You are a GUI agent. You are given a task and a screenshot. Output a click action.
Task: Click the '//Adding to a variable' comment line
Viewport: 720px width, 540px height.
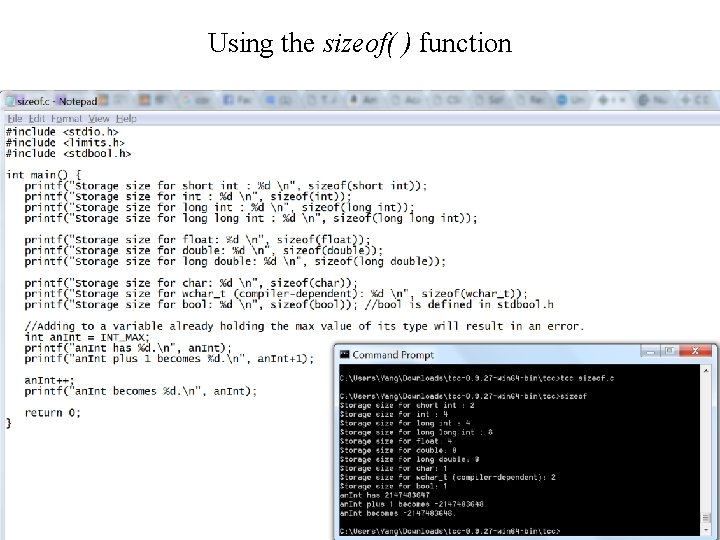[x=304, y=326]
